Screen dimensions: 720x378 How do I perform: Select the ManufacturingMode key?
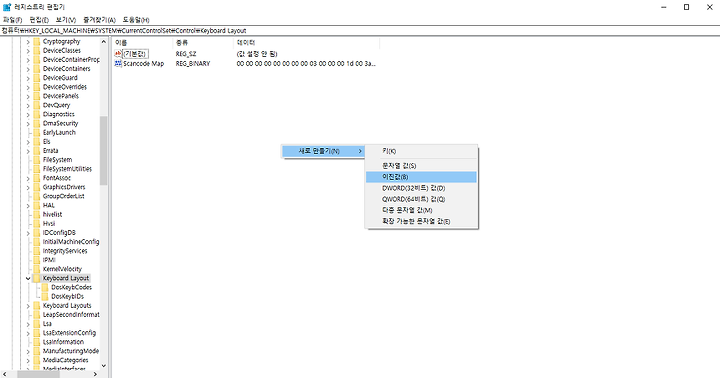pyautogui.click(x=71, y=351)
